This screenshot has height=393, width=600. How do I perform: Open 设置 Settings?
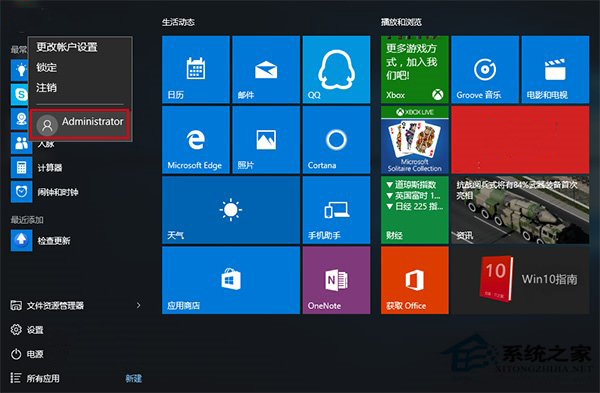(x=27, y=329)
